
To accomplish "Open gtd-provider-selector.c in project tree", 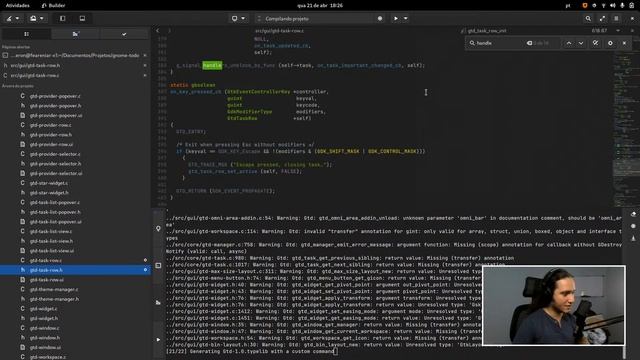I will [x=55, y=154].
